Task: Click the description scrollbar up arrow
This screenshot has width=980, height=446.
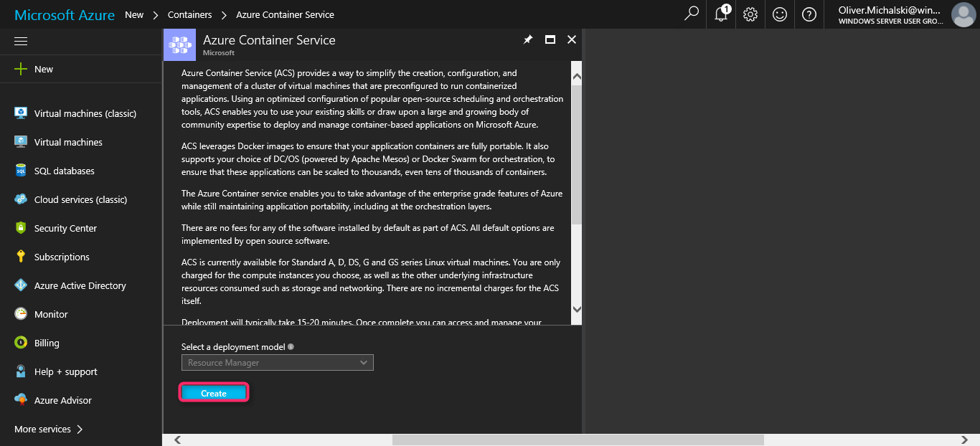Action: 577,76
